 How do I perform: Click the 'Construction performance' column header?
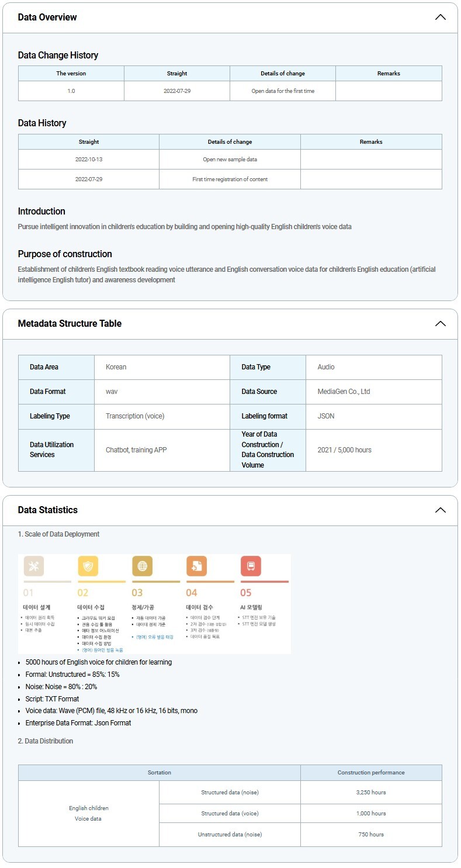pyautogui.click(x=371, y=773)
